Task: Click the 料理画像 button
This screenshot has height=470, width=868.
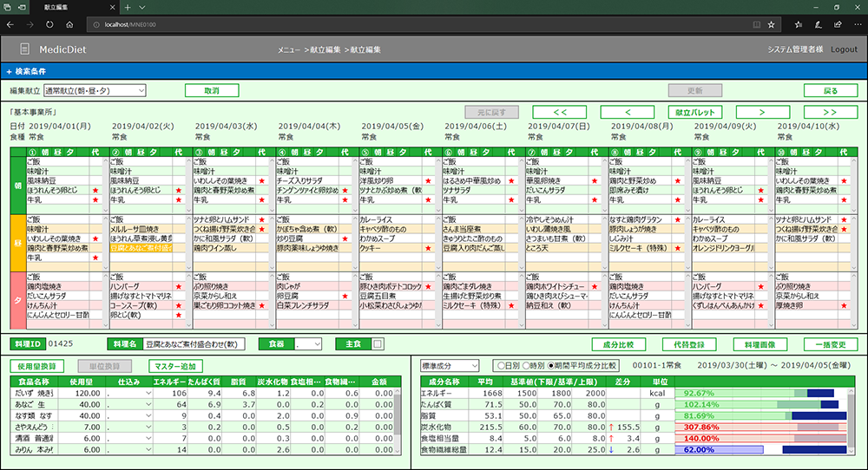Action: point(760,344)
